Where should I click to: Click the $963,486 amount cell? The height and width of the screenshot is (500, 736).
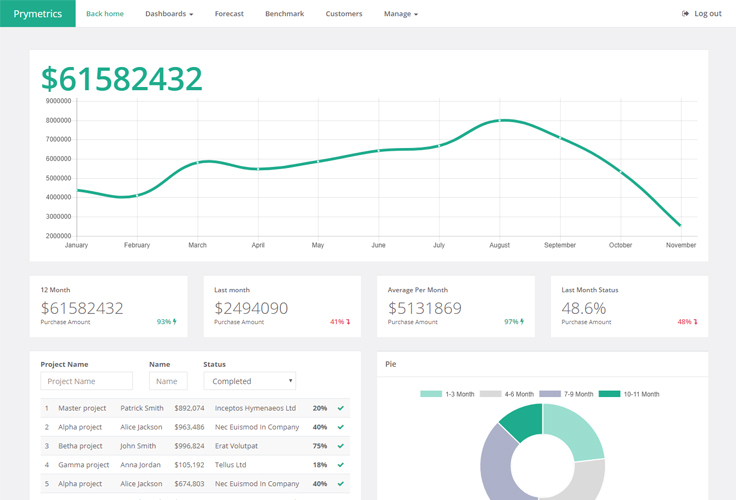[189, 427]
